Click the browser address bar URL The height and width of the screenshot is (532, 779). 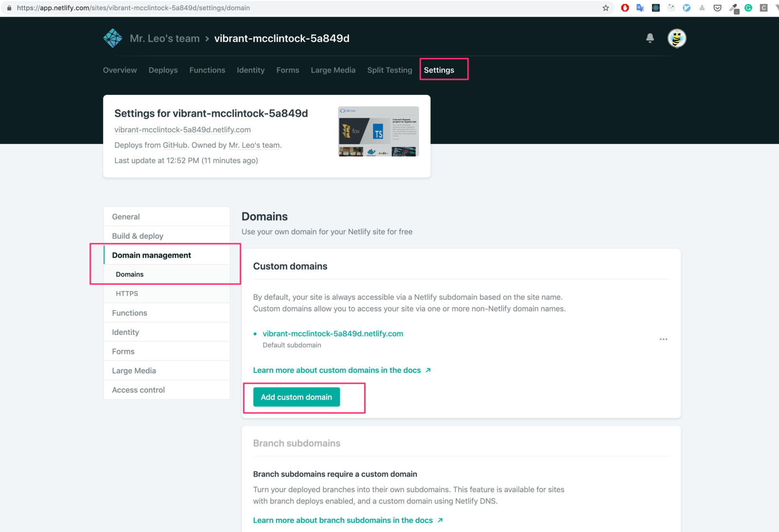point(133,8)
